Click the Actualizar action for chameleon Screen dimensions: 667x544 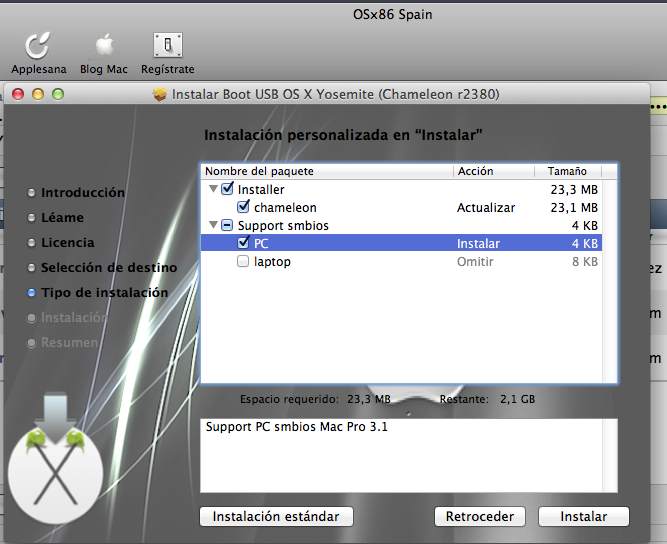(486, 208)
